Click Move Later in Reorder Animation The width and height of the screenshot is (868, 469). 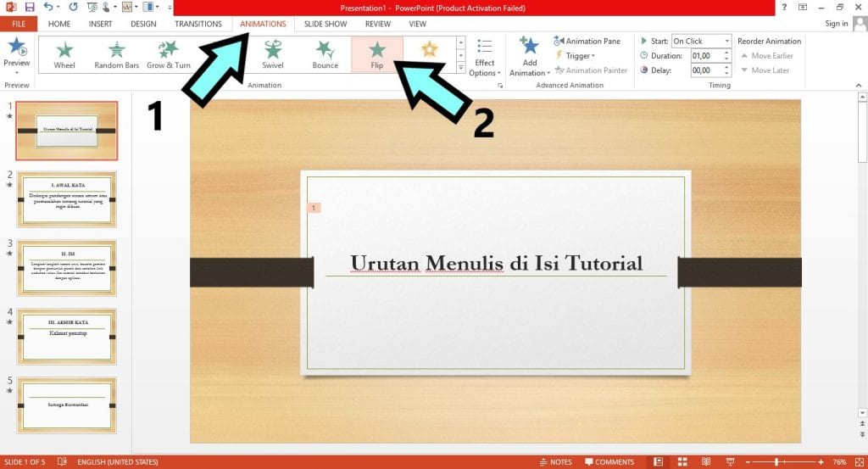765,70
